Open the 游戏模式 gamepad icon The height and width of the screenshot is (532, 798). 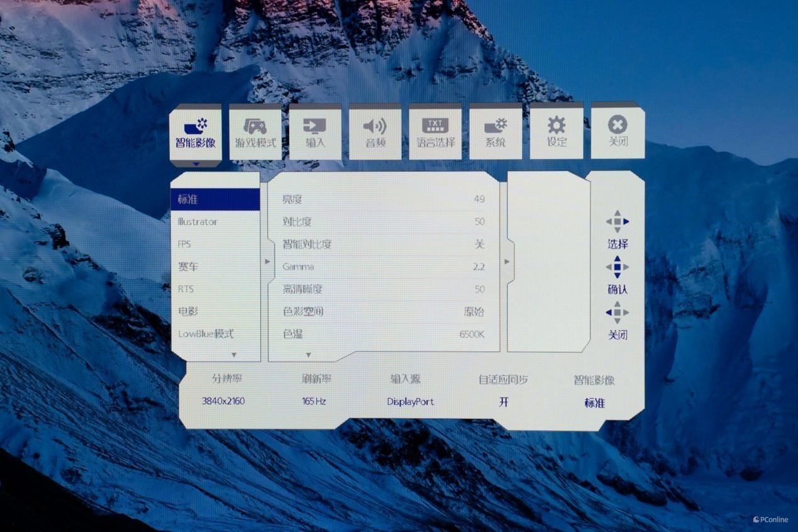[255, 126]
